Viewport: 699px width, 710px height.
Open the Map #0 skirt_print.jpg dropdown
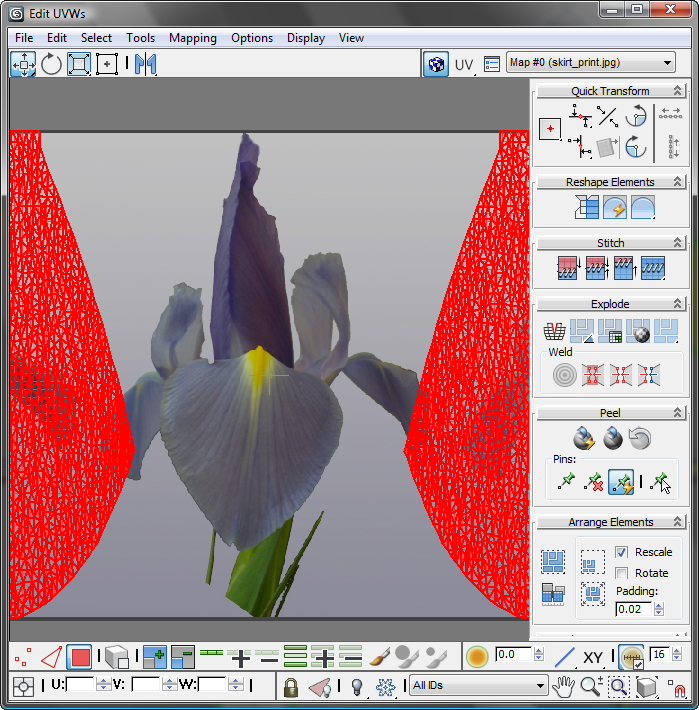(x=590, y=62)
